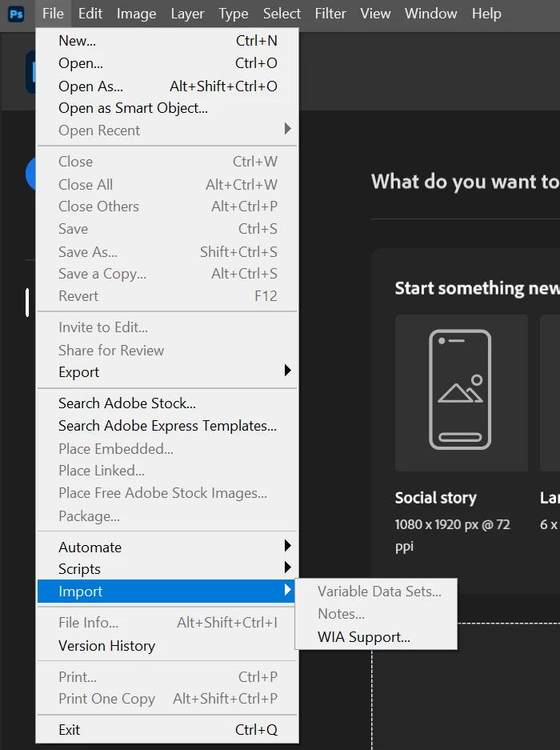This screenshot has width=560, height=750.
Task: Click Print One Copy entry
Action: (x=167, y=699)
